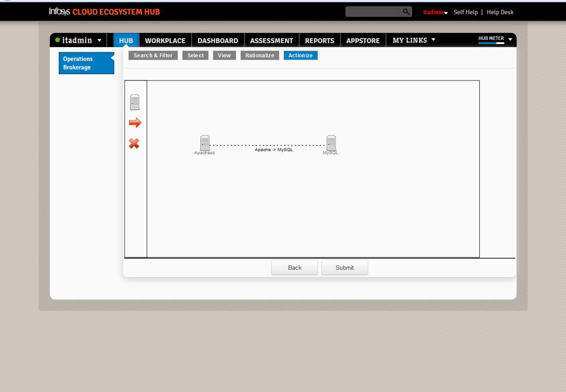The image size is (566, 392).
Task: Click the Search & Filter step
Action: pyautogui.click(x=153, y=55)
